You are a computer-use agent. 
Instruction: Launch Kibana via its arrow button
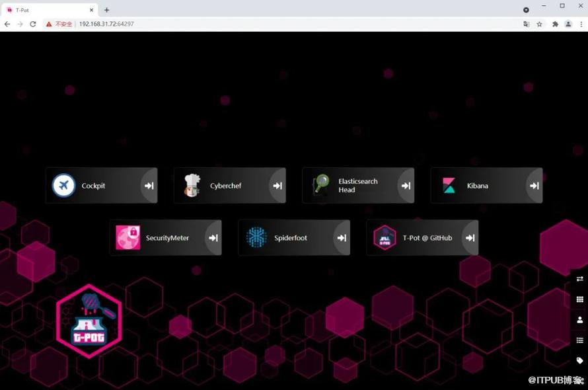click(x=534, y=186)
